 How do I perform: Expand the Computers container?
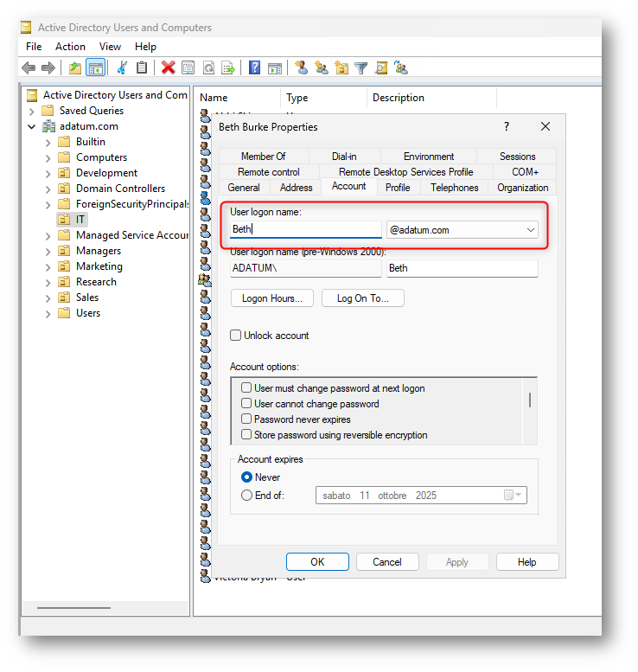pyautogui.click(x=48, y=158)
